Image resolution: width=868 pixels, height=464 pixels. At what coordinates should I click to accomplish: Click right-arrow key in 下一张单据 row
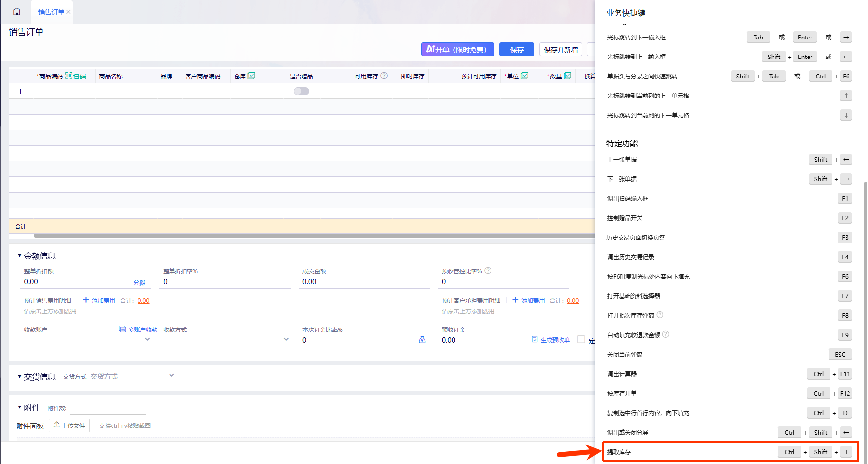click(x=846, y=179)
